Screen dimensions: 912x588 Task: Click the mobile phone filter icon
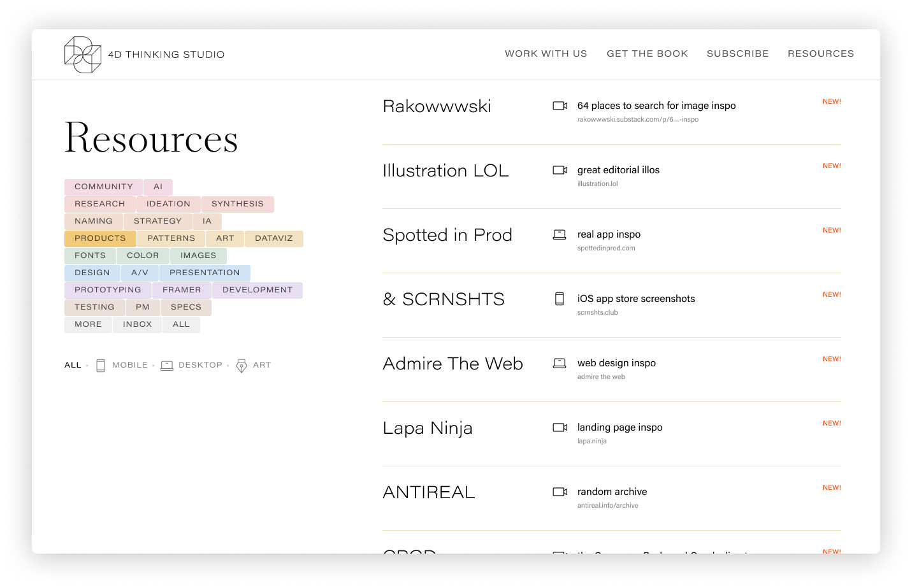pyautogui.click(x=101, y=366)
